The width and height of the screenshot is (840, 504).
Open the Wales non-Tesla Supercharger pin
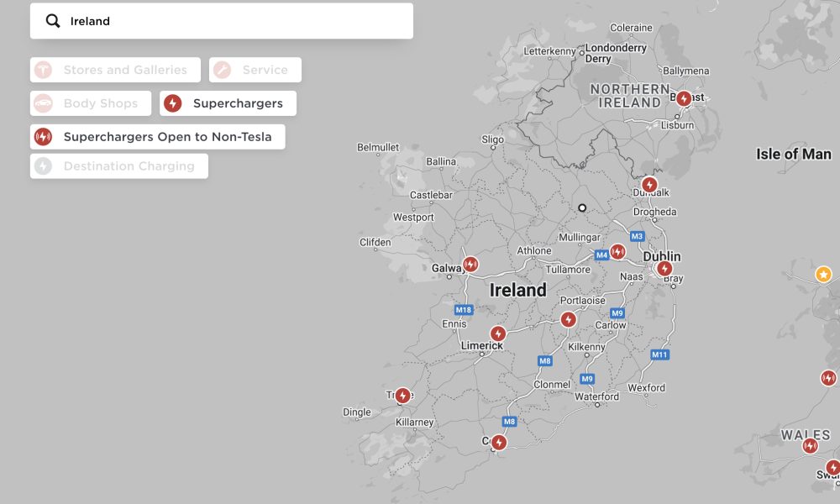[x=810, y=445]
